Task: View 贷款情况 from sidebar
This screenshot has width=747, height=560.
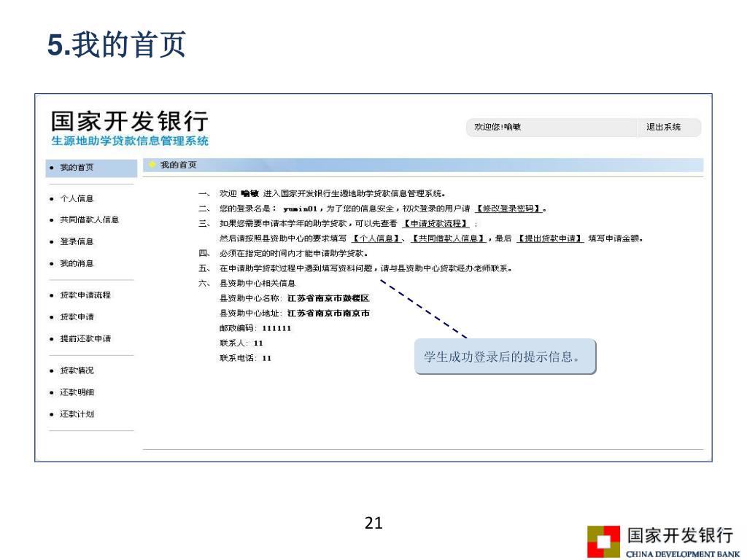Action: click(x=77, y=370)
